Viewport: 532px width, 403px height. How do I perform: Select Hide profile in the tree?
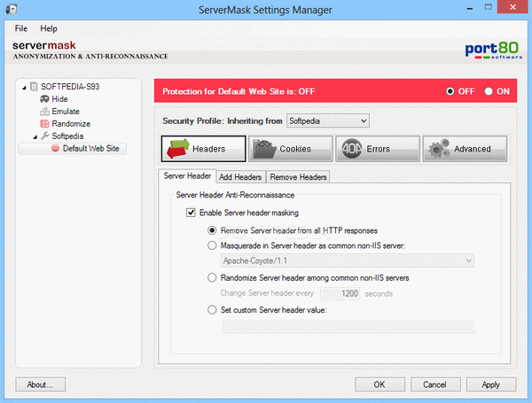[59, 99]
